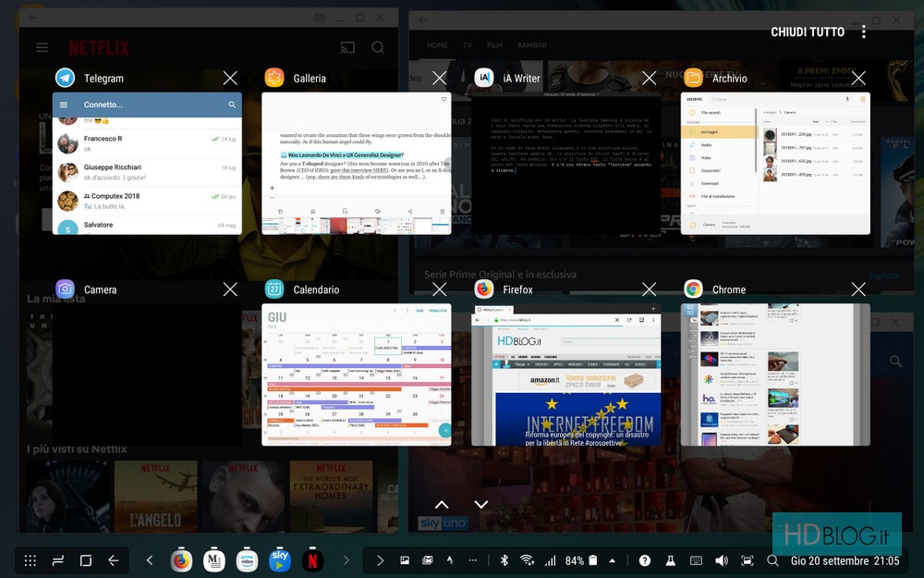
Task: Click the 84% battery indicator
Action: (581, 560)
